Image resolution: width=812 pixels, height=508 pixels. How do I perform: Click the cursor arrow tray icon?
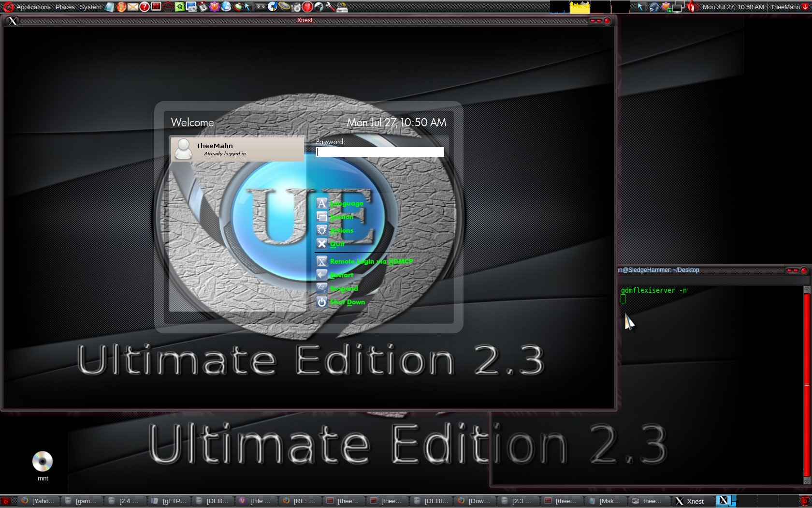coord(640,7)
